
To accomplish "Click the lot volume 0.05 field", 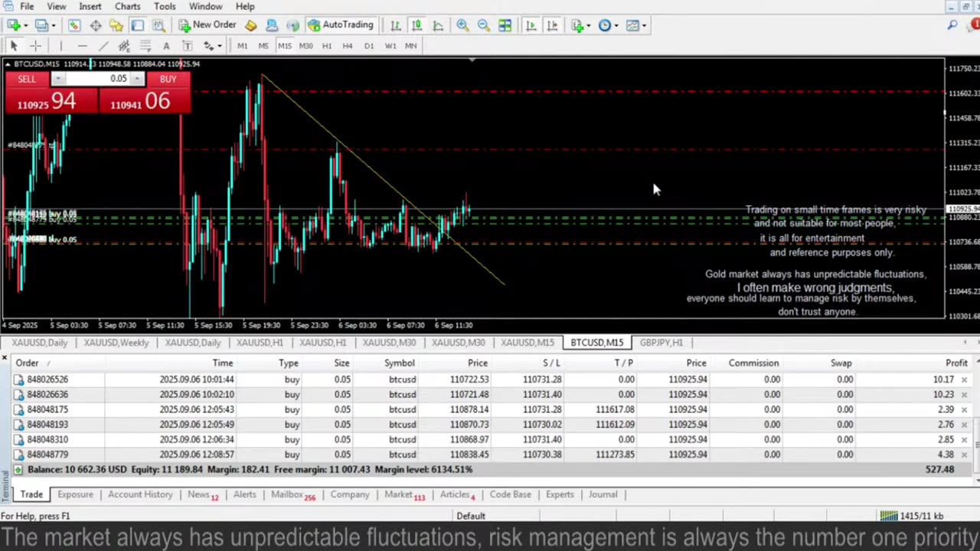I will [97, 79].
